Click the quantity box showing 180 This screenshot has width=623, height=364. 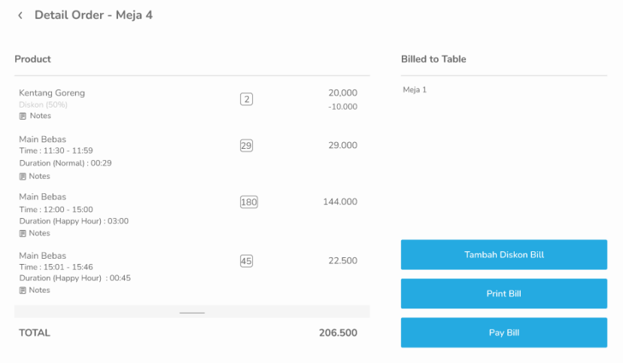point(248,202)
